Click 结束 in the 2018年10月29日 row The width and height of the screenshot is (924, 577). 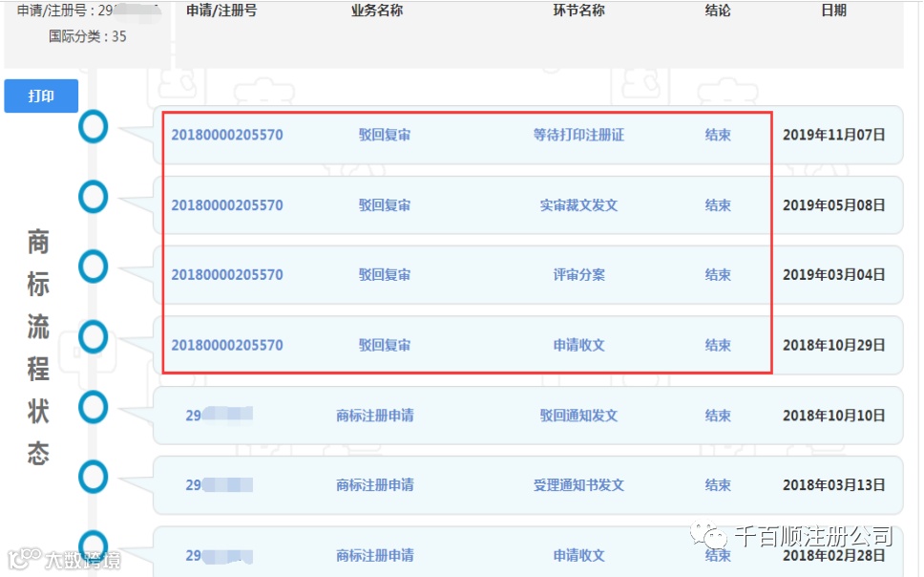pyautogui.click(x=718, y=345)
